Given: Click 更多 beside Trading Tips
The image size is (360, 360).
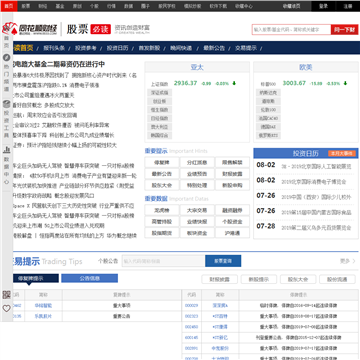Looking at the screenshot, I should coord(348,261).
